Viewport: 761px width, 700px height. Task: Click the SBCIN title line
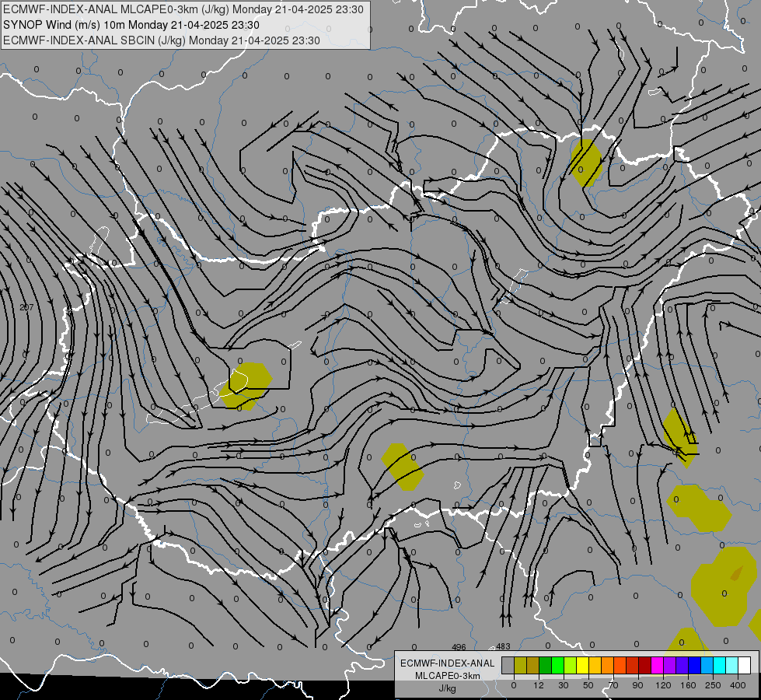pos(162,40)
